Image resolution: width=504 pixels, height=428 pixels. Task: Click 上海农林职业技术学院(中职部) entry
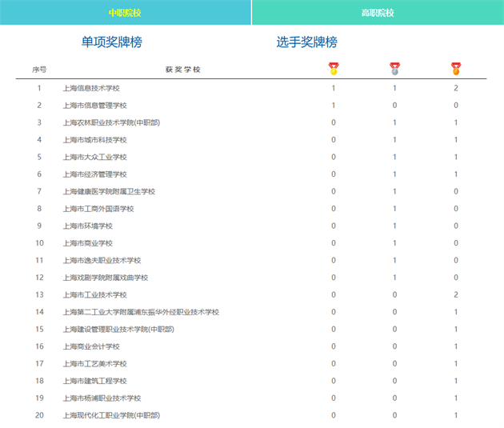click(111, 122)
